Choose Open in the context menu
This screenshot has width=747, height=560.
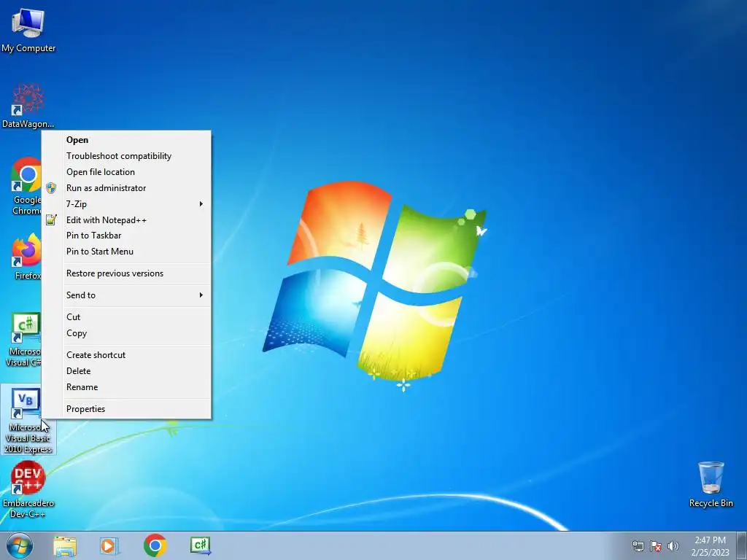click(x=126, y=140)
